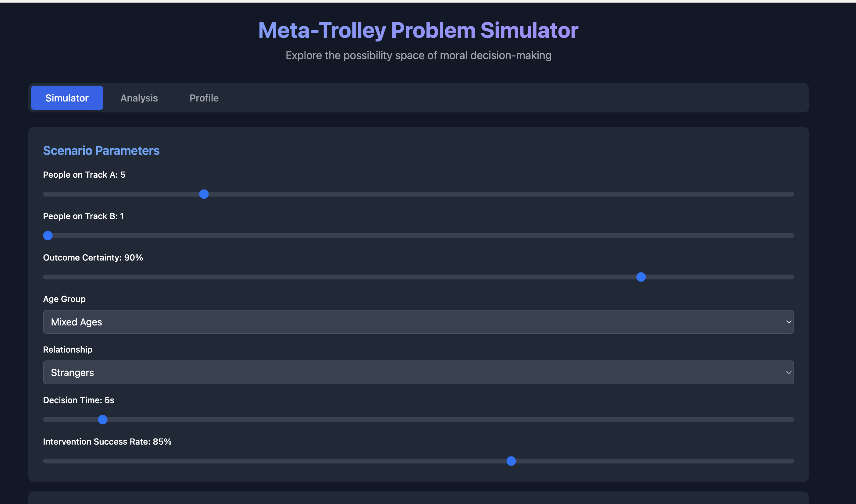Viewport: 856px width, 504px height.
Task: Click the "People on Track A: 5" label
Action: (x=84, y=175)
